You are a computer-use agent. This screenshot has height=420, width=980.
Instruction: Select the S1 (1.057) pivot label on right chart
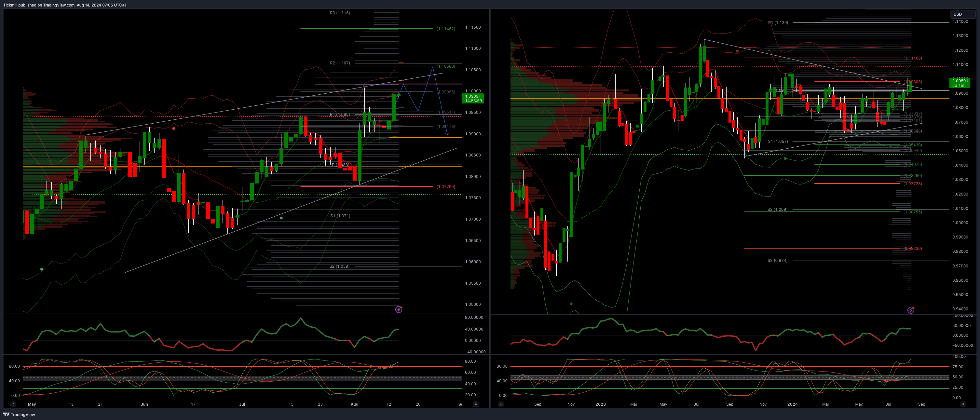(x=778, y=142)
